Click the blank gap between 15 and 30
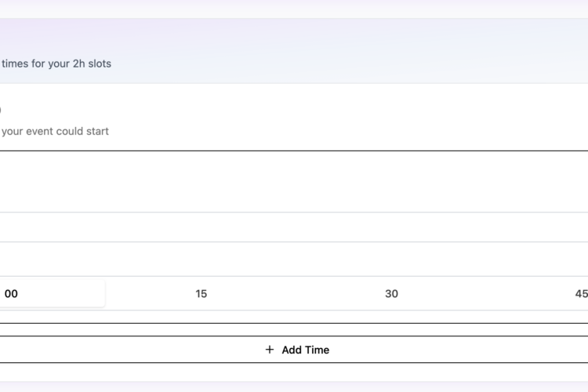 [296, 294]
